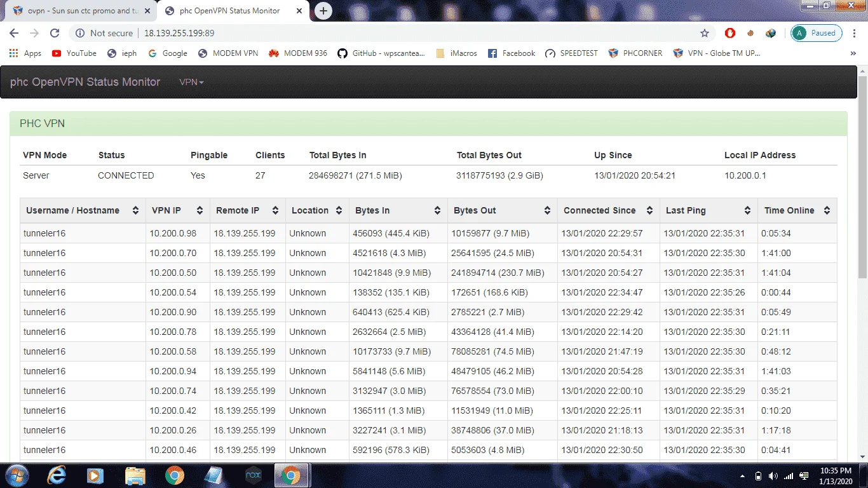The width and height of the screenshot is (868, 488).
Task: Open the YouTube bookmark
Action: coord(74,53)
